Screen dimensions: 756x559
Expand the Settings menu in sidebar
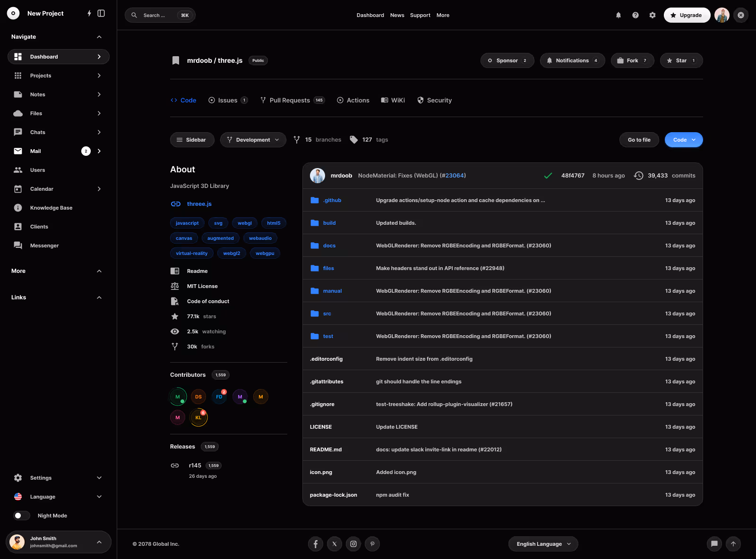pos(59,478)
